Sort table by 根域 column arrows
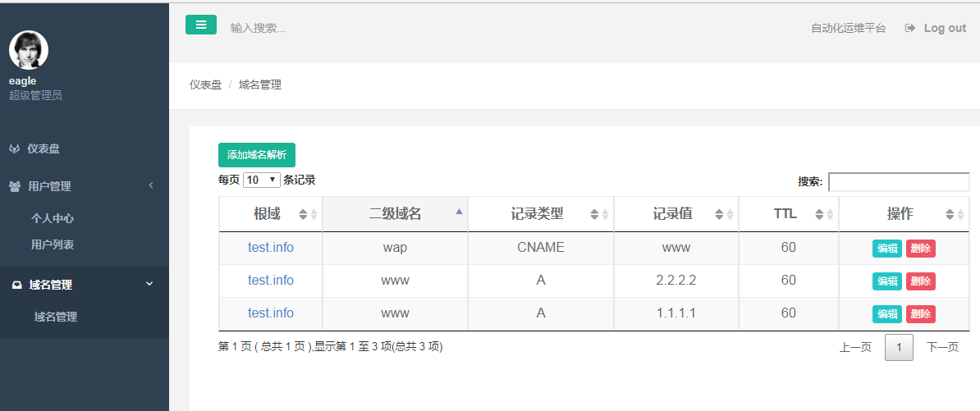 [308, 214]
